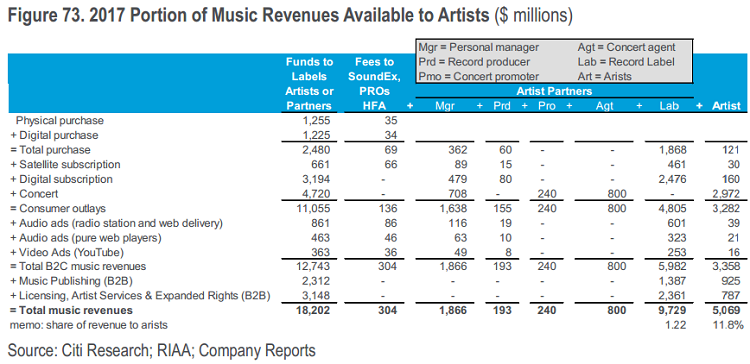Select the 'Lab = Record Label' legend entry
Screen dimensions: 750x364
click(x=626, y=62)
